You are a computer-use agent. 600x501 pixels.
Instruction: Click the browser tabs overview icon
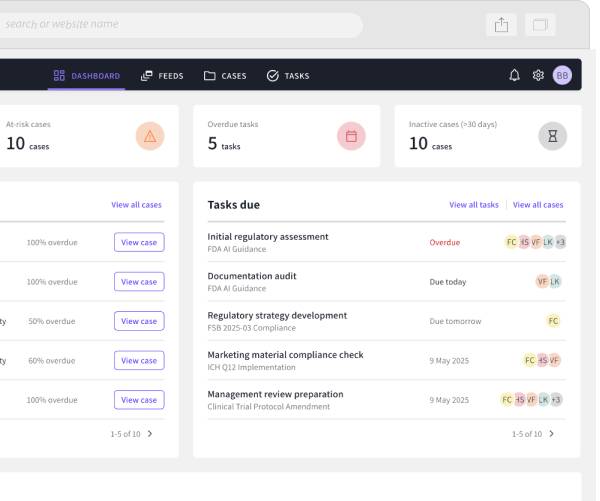[x=540, y=25]
